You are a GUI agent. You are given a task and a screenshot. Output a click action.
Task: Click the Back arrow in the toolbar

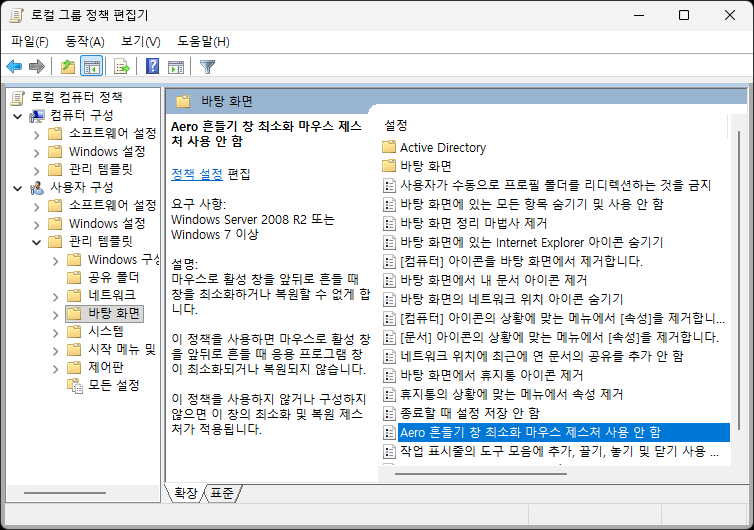[x=14, y=67]
